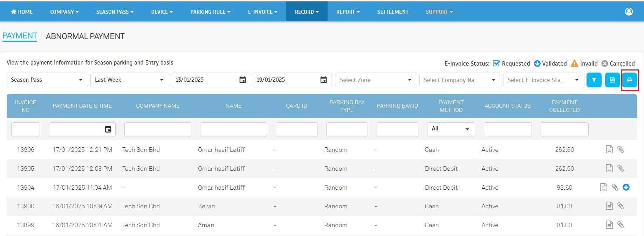
Task: Switch to the Abnormal Payment tab
Action: 85,36
